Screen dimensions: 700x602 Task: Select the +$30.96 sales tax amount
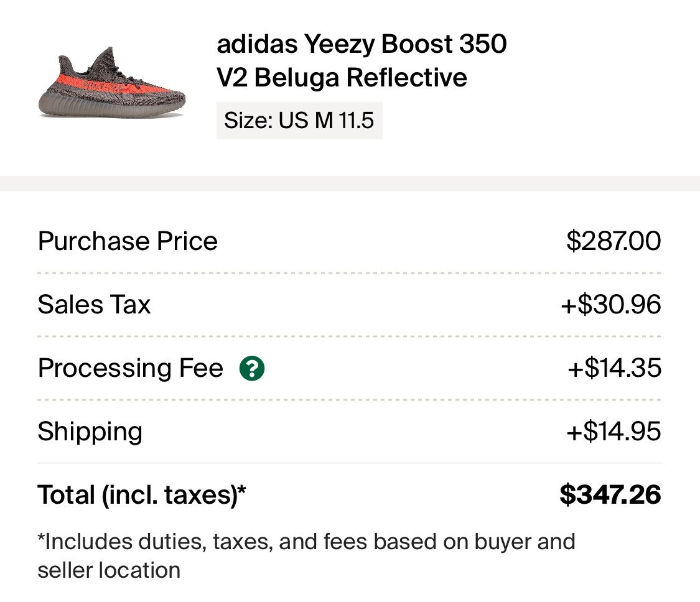(x=611, y=305)
